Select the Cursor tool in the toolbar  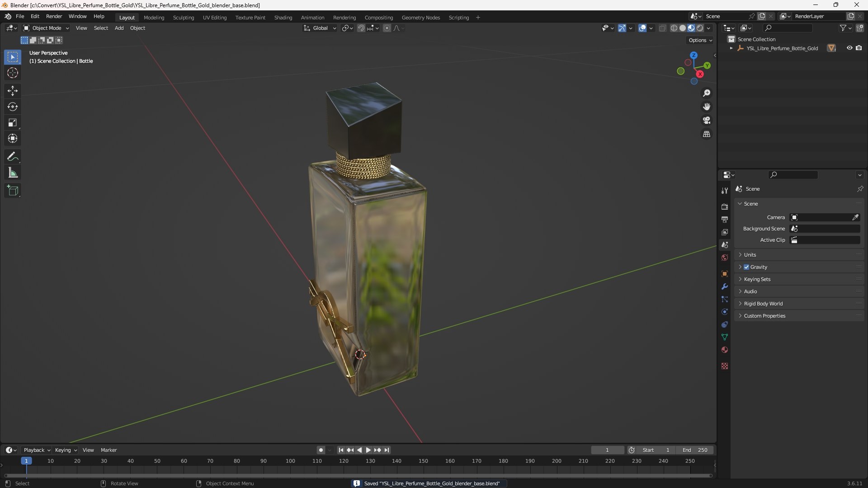point(13,73)
